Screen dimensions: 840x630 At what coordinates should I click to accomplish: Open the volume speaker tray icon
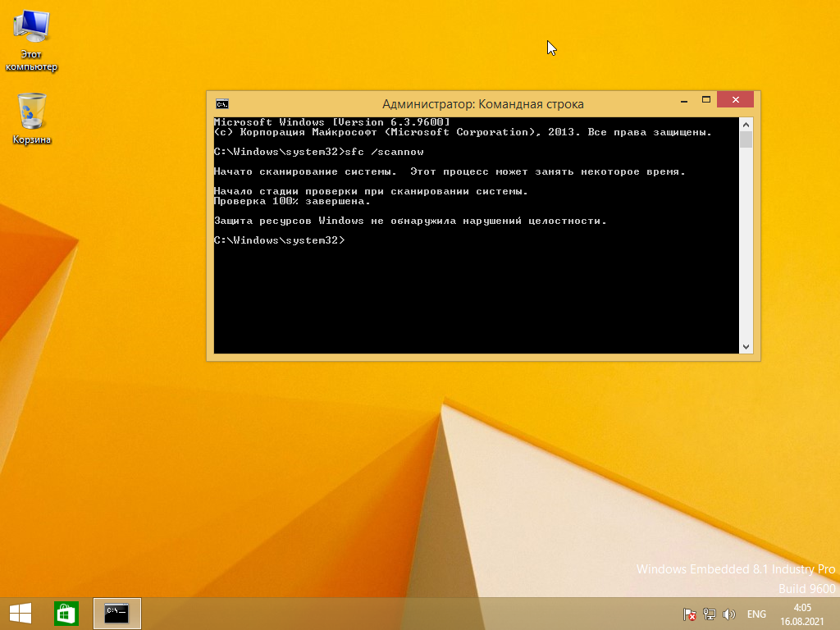point(728,614)
